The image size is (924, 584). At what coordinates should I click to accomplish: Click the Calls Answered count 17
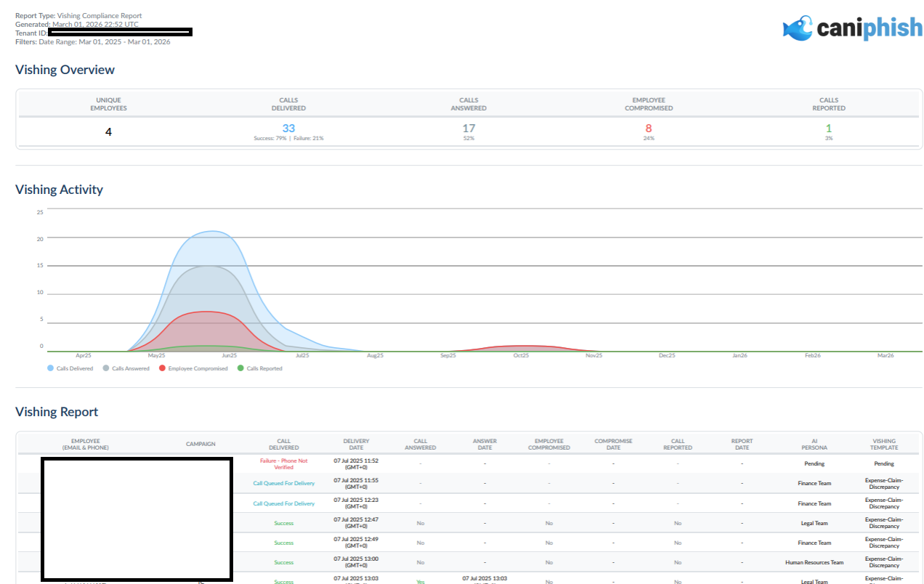click(469, 129)
